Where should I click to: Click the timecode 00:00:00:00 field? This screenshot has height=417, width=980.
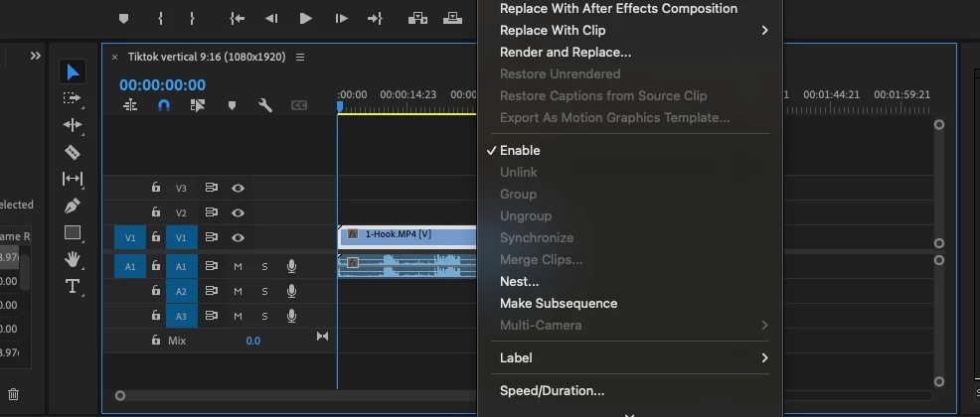coord(162,85)
